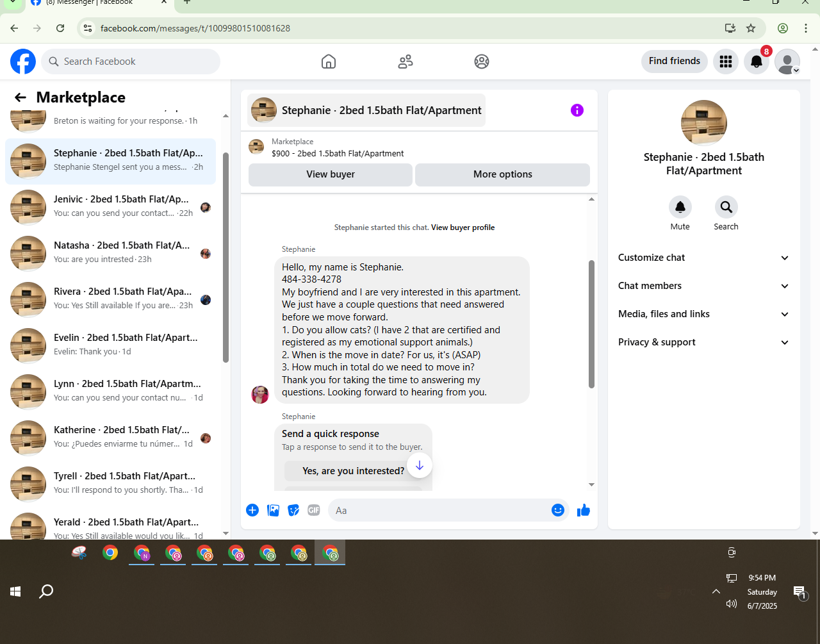Image resolution: width=820 pixels, height=644 pixels.
Task: Click the Facebook logo icon
Action: coord(23,62)
